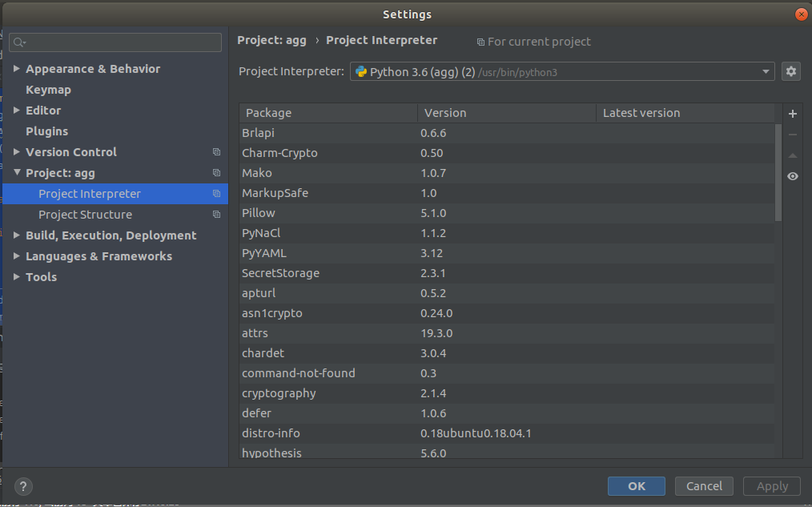Screen dimensions: 812x507
Task: Click the per-project icon beside Project: agg
Action: (x=216, y=173)
